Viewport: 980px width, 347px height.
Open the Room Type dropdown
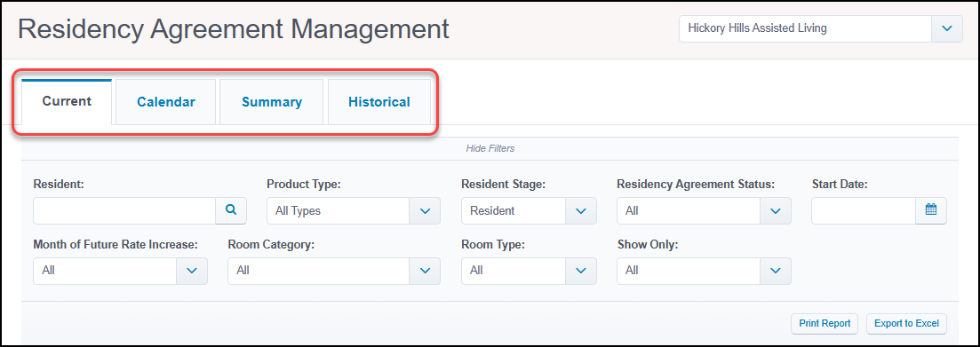(529, 271)
